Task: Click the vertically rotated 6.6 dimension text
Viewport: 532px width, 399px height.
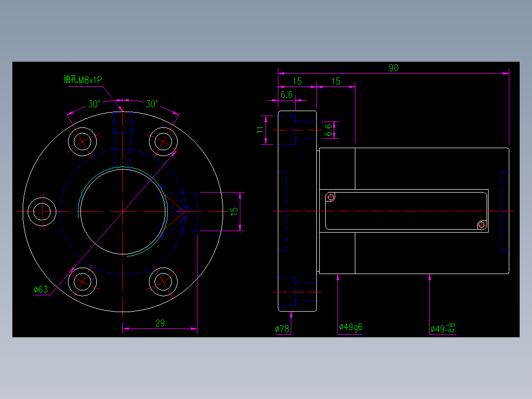Action: [328, 130]
